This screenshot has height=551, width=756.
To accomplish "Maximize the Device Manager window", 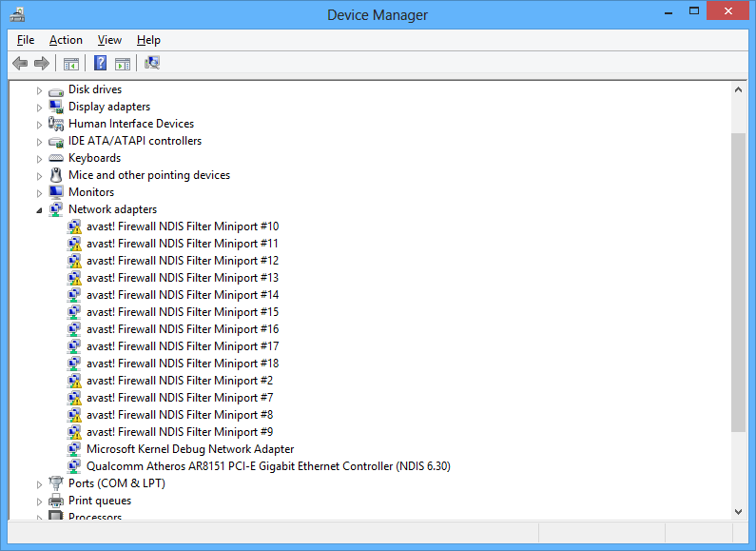I will [694, 11].
